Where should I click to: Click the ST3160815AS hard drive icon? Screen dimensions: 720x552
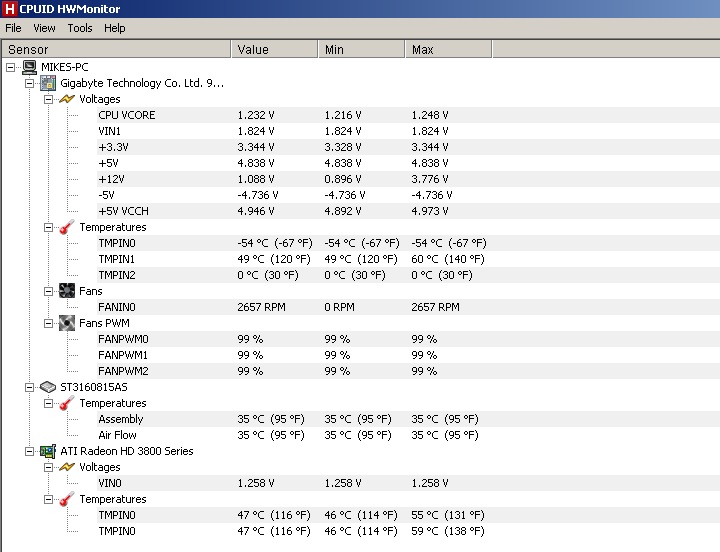point(48,387)
